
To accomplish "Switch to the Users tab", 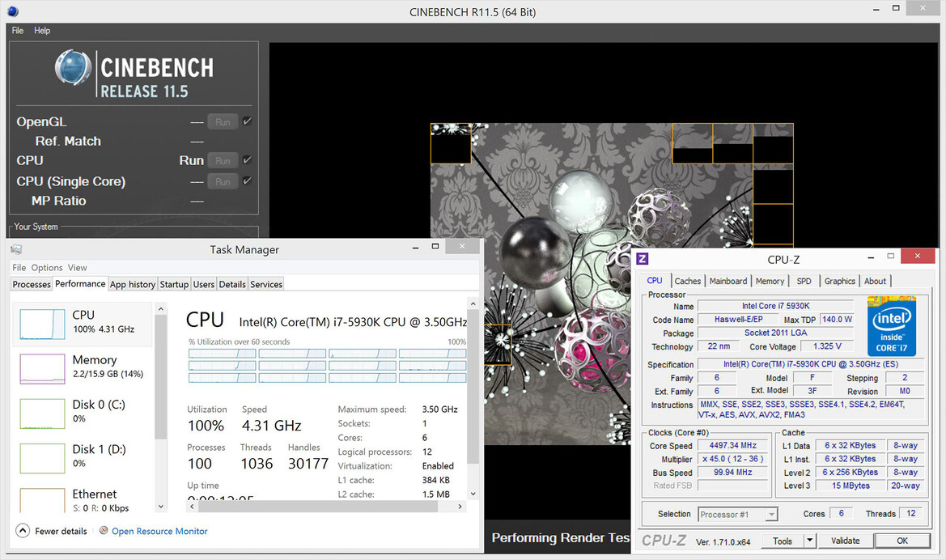I will pos(204,284).
